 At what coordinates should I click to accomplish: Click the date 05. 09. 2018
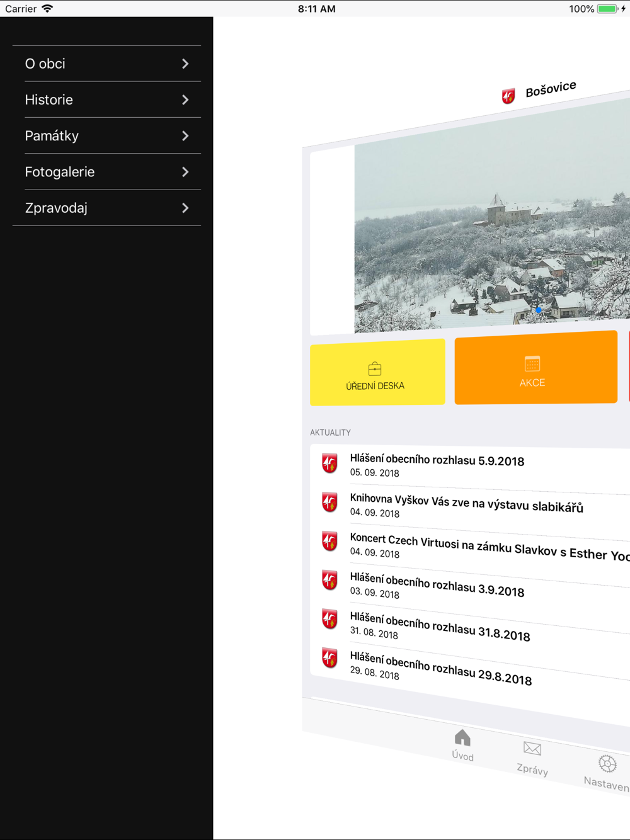375,473
